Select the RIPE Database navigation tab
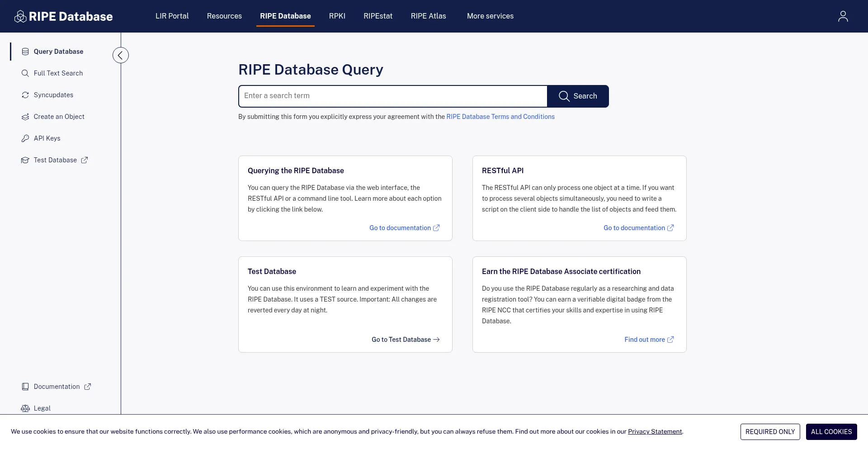The width and height of the screenshot is (868, 449). coord(285,16)
